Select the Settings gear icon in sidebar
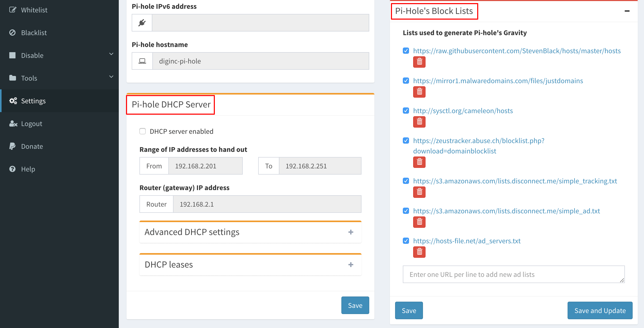Viewport: 644px width, 328px height. click(13, 101)
